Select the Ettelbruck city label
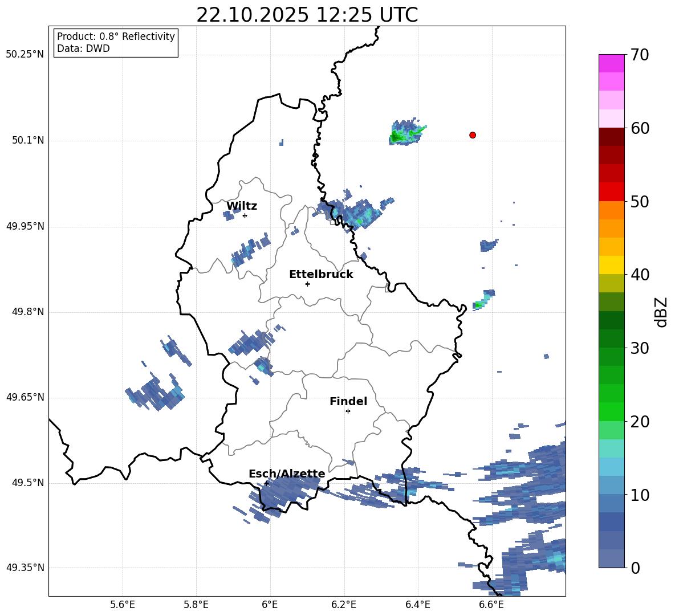The image size is (675, 616). 321,275
